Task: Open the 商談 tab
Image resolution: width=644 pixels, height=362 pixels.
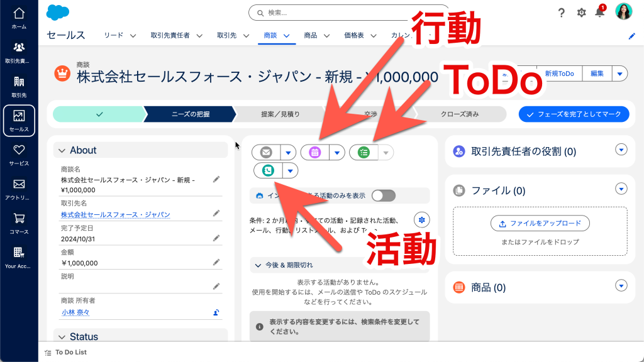Action: [270, 35]
